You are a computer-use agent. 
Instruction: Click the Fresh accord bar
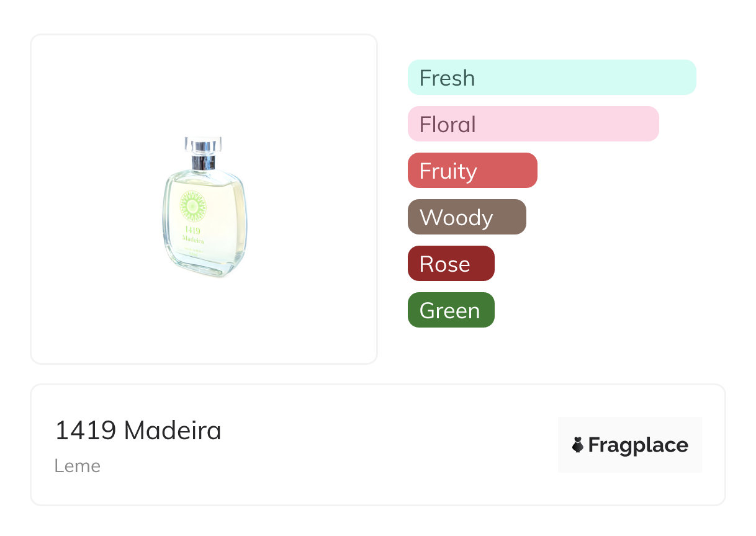tap(551, 78)
